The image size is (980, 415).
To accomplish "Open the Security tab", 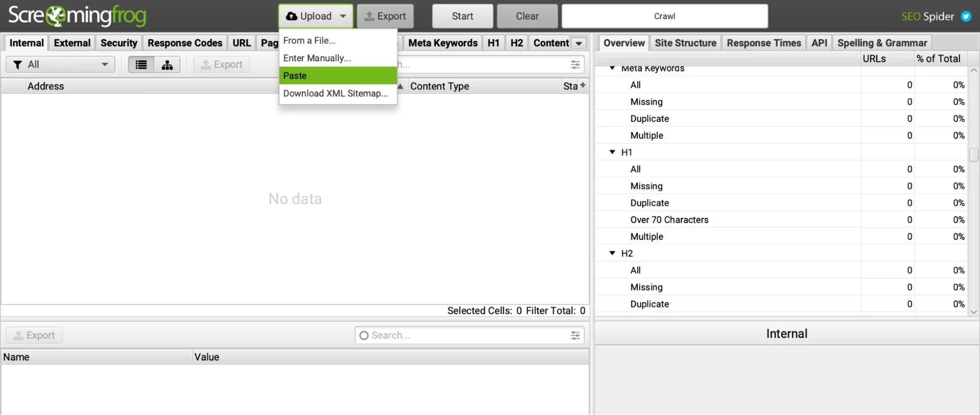I will [119, 43].
